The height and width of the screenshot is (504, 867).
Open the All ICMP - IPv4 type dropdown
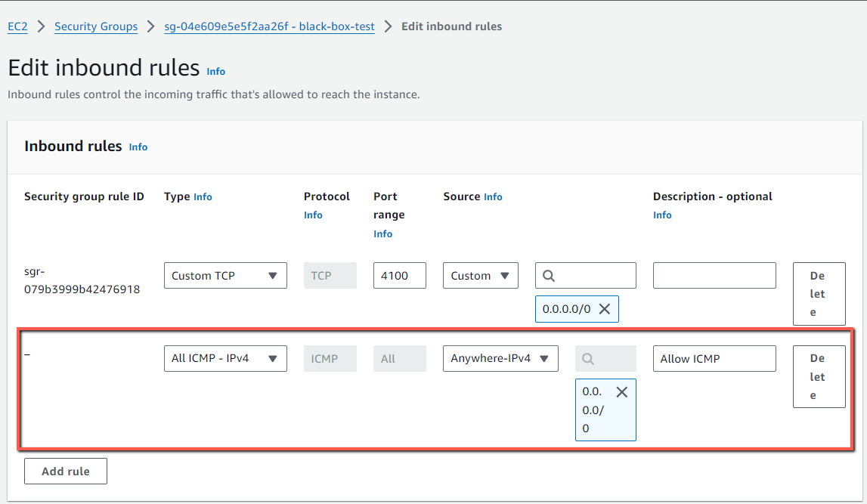coord(225,358)
